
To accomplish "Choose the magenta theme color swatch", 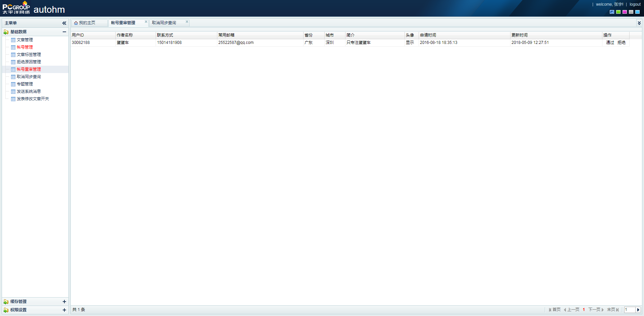I will click(625, 12).
